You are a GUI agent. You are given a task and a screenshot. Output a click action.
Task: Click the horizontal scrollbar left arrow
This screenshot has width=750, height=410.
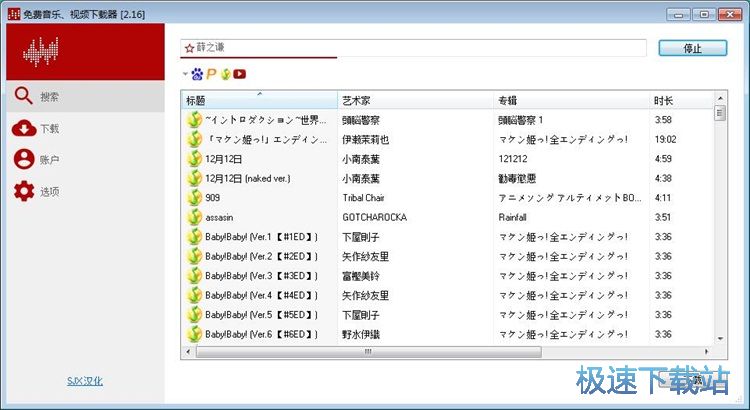coord(188,352)
